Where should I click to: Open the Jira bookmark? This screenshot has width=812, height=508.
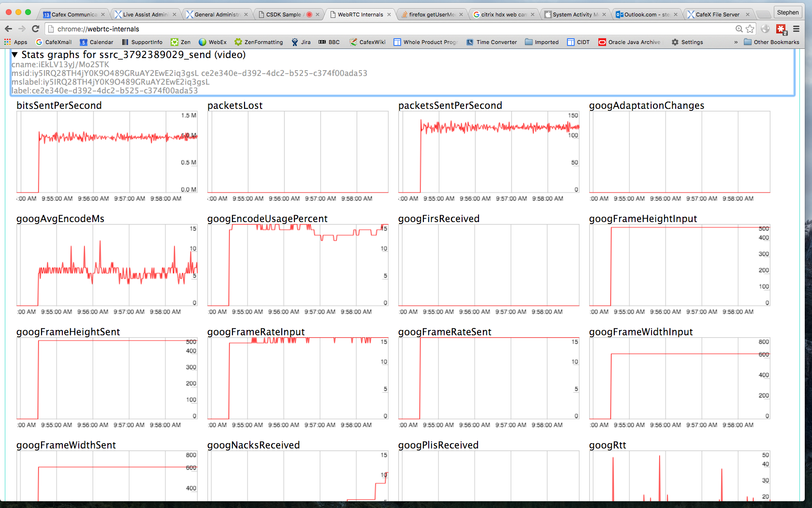pos(301,42)
